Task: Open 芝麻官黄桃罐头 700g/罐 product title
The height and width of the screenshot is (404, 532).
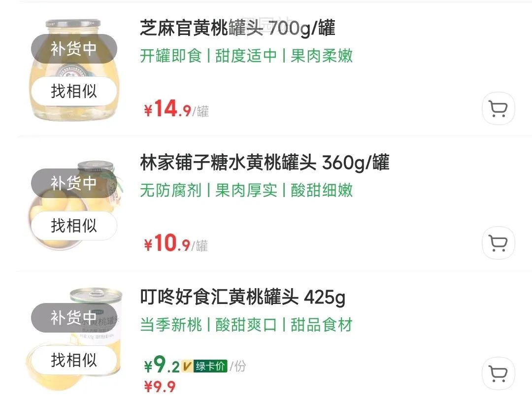Action: (237, 29)
